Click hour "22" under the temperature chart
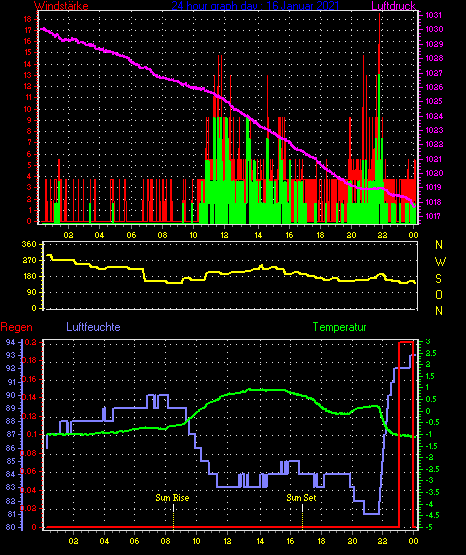 382,541
